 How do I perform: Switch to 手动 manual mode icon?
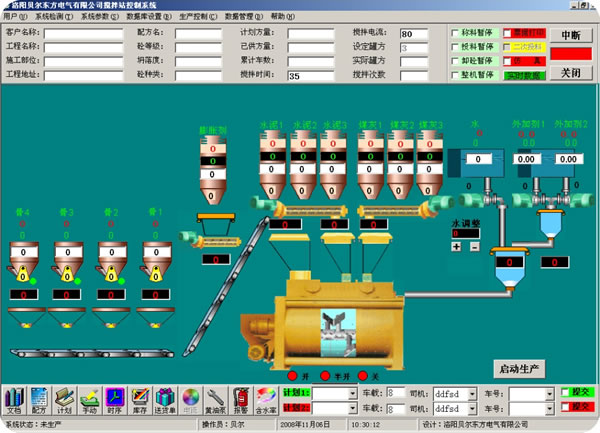tap(90, 400)
